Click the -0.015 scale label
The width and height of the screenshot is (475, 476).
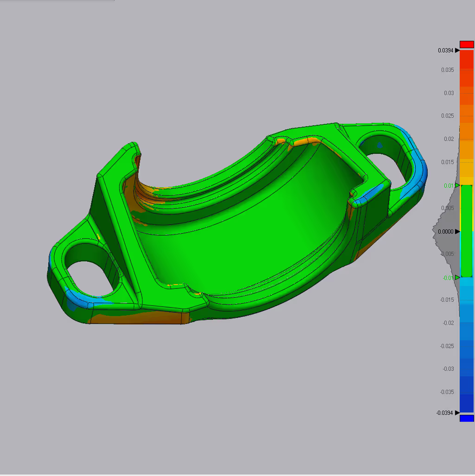pyautogui.click(x=447, y=300)
